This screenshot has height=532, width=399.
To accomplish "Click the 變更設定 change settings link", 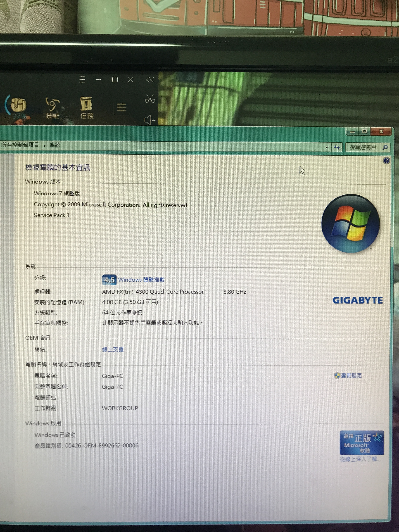I will [x=351, y=375].
